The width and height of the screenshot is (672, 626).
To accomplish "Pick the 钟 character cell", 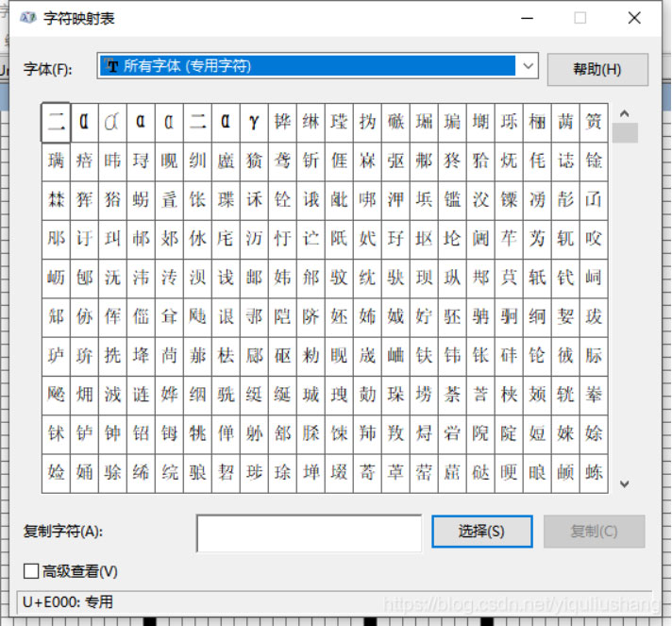I will click(113, 433).
